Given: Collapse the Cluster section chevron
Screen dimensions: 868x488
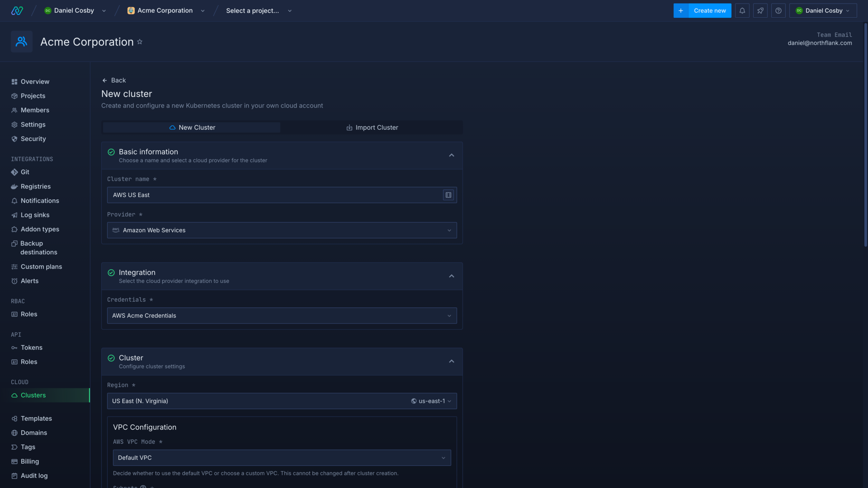Looking at the screenshot, I should 451,361.
